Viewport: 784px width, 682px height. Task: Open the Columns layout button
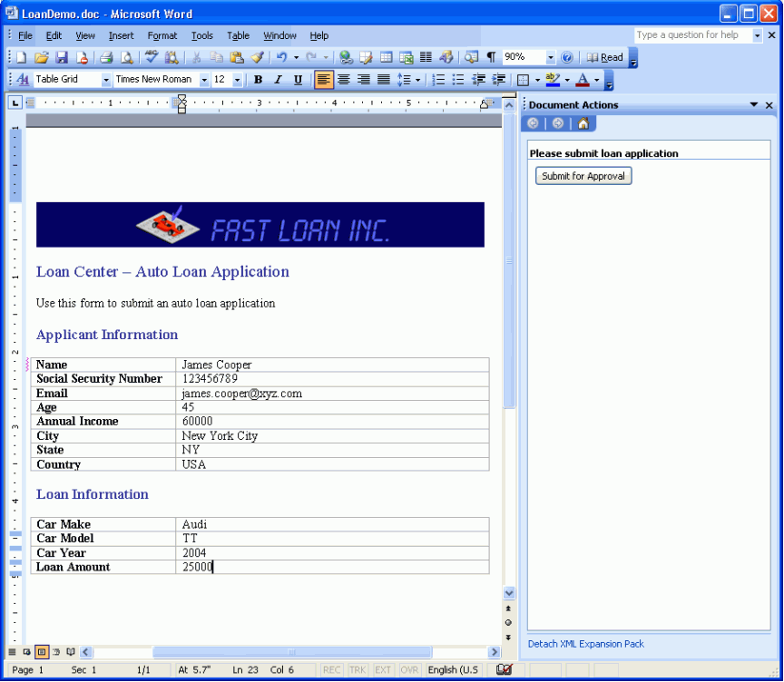pos(426,57)
